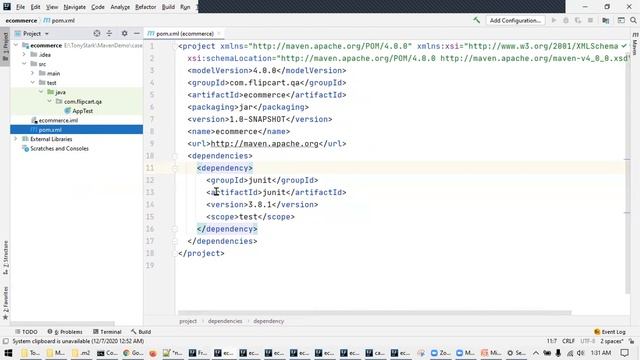The width and height of the screenshot is (640, 360).
Task: Open Project Structure folder icon in toolbar
Action: pos(606,20)
